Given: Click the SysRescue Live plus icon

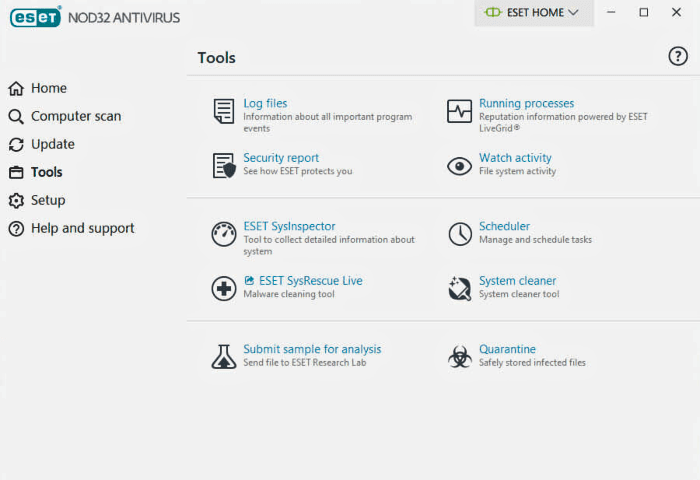Looking at the screenshot, I should tap(224, 288).
